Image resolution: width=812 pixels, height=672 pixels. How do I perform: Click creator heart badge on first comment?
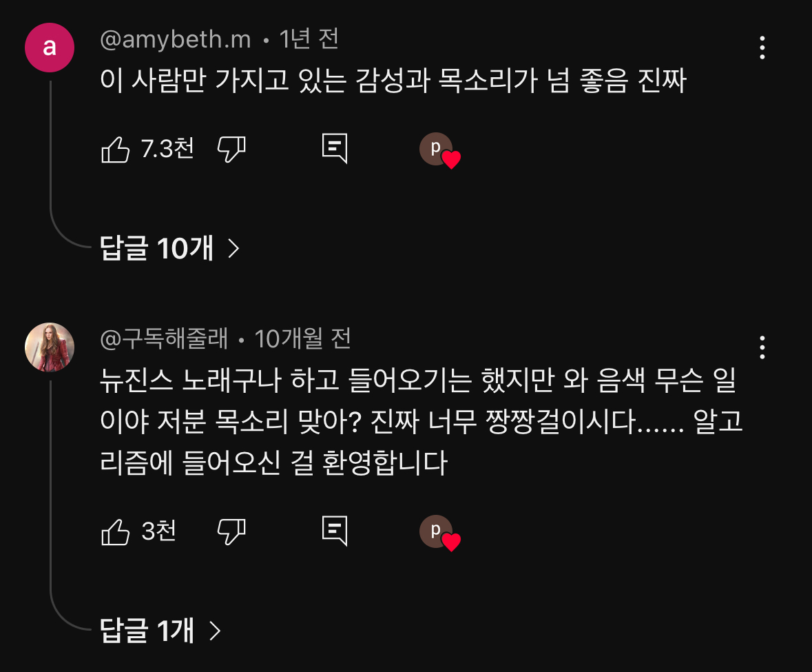(x=440, y=151)
